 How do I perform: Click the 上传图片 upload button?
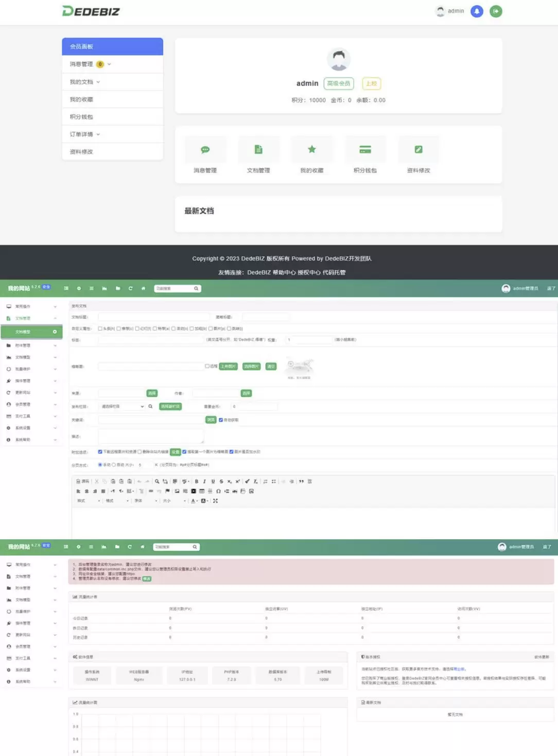pos(228,366)
